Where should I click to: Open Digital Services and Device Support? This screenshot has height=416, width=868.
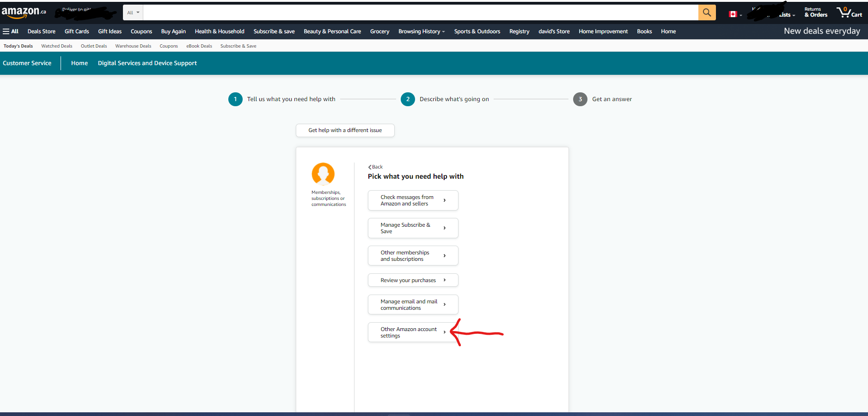[147, 63]
